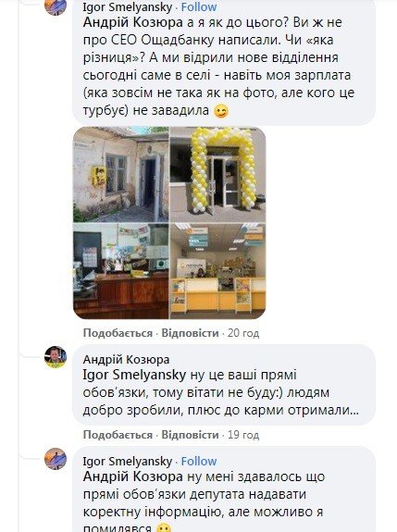Screen dimensions: 397x532
Task: Follow Igor Smelyansky from the first comment
Action: (199, 7)
